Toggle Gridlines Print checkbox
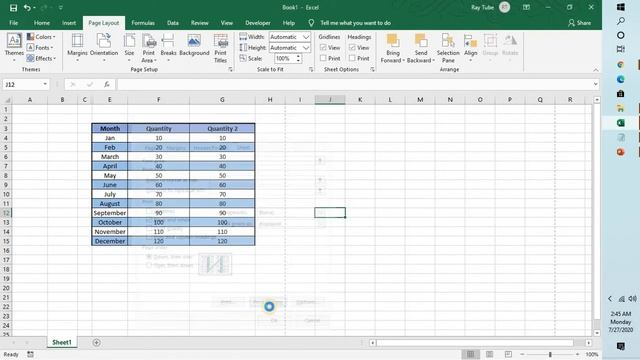The image size is (640, 360). click(x=323, y=58)
